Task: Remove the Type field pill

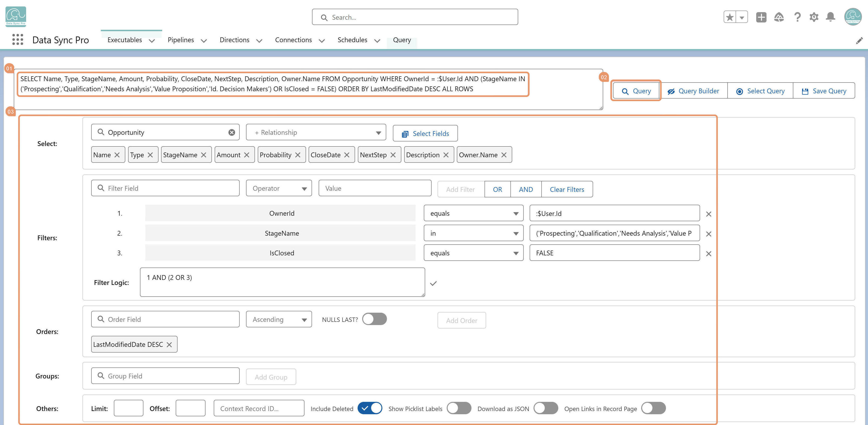Action: coord(150,155)
